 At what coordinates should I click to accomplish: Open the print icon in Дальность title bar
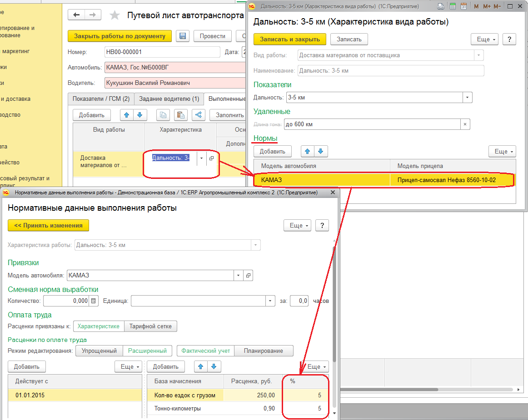pos(440,6)
